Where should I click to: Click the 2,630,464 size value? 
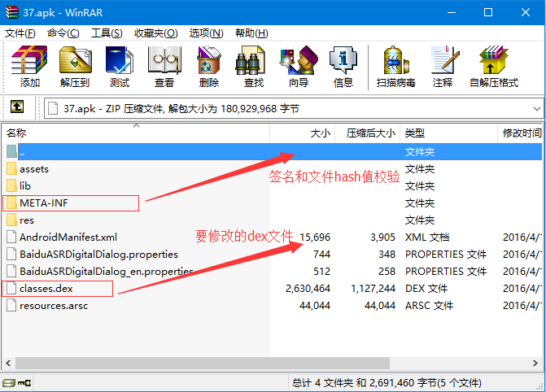(308, 288)
